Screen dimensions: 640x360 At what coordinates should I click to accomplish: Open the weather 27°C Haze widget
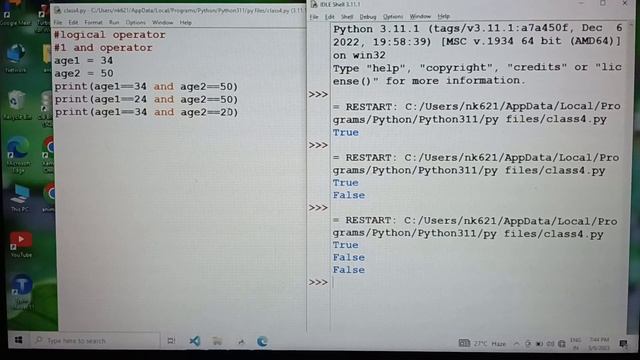pos(482,344)
